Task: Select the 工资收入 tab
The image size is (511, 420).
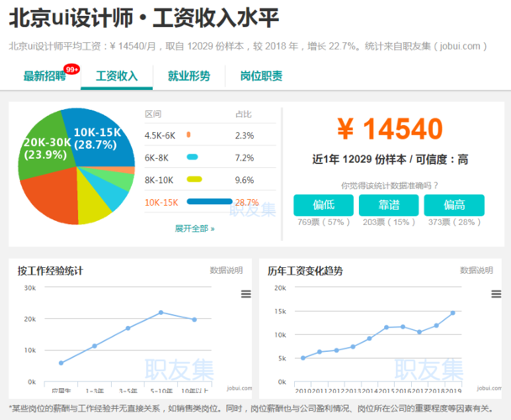Action: [117, 76]
